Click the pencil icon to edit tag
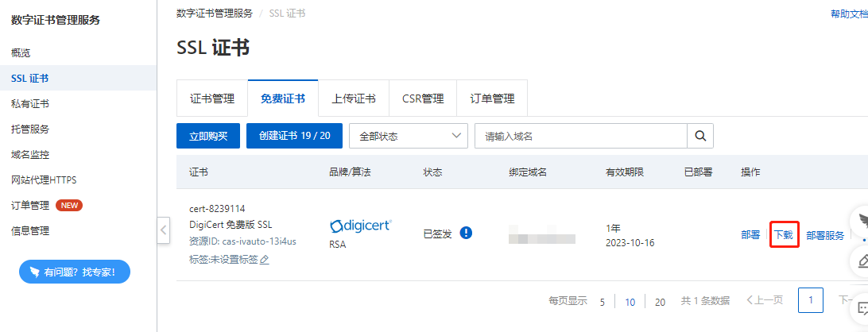 tap(265, 259)
